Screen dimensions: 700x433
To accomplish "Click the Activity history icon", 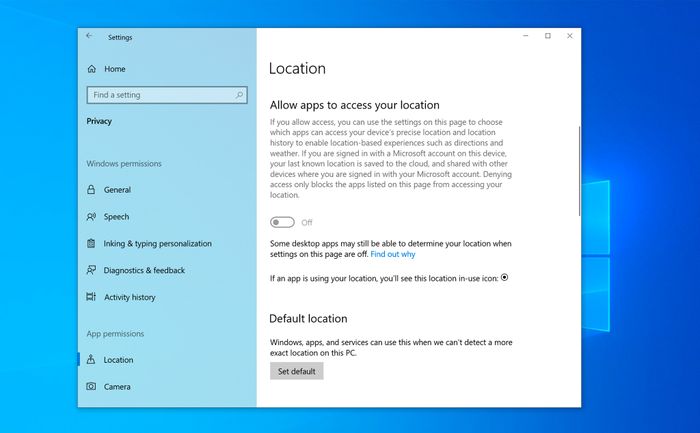I will [x=92, y=297].
